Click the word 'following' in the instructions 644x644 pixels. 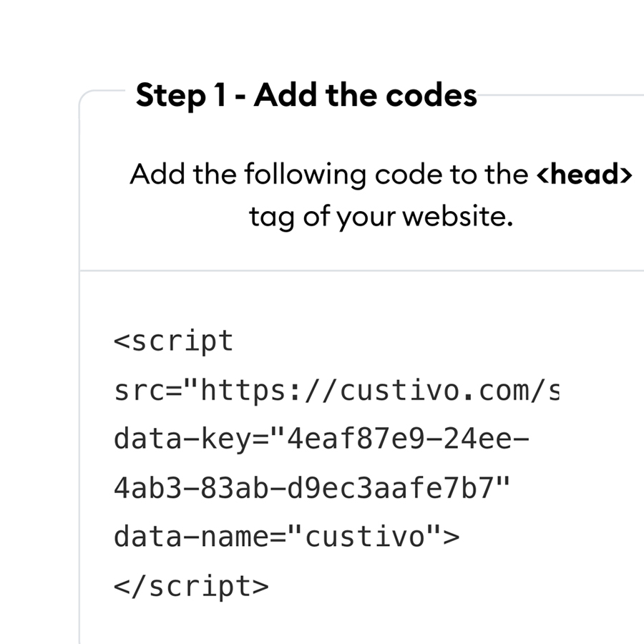click(x=305, y=174)
